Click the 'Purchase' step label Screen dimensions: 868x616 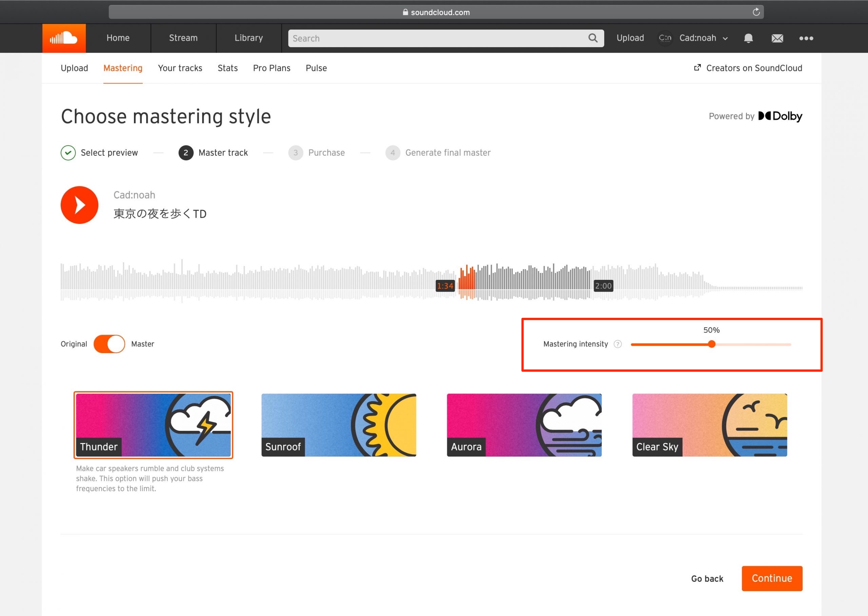click(x=327, y=153)
